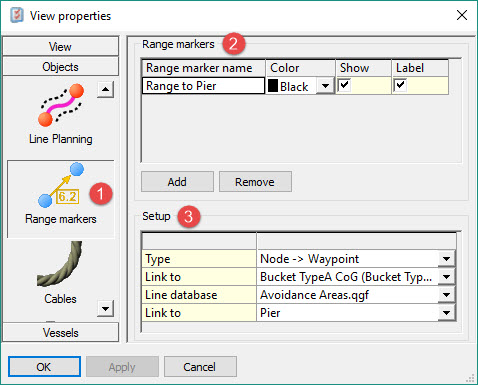The height and width of the screenshot is (385, 478).
Task: Toggle Show checkbox for Range to Pier
Action: point(344,85)
